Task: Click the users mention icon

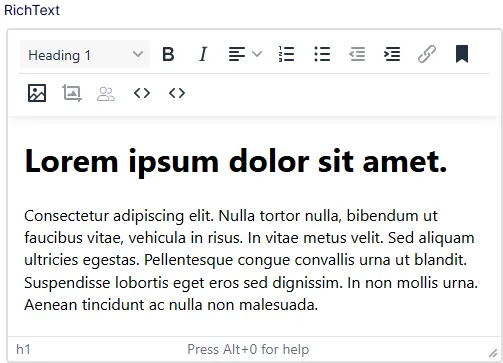Action: [x=106, y=94]
